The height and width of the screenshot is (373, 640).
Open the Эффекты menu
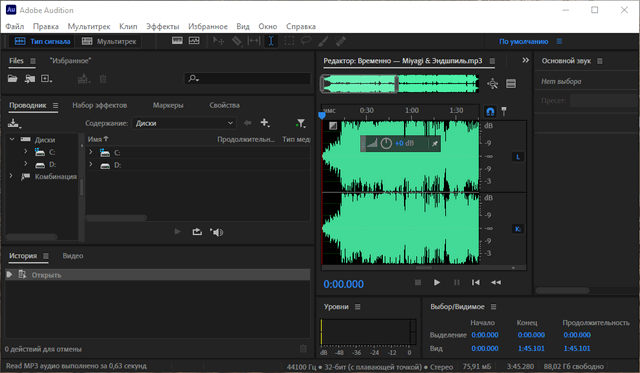[162, 27]
